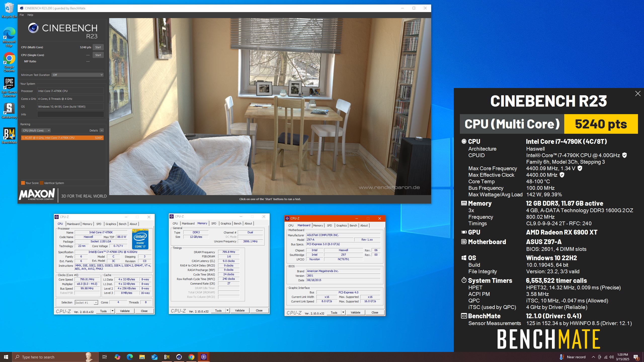Open the Microsoft Edge desktop icon
Viewport: 644px width, 362px height.
(9, 37)
